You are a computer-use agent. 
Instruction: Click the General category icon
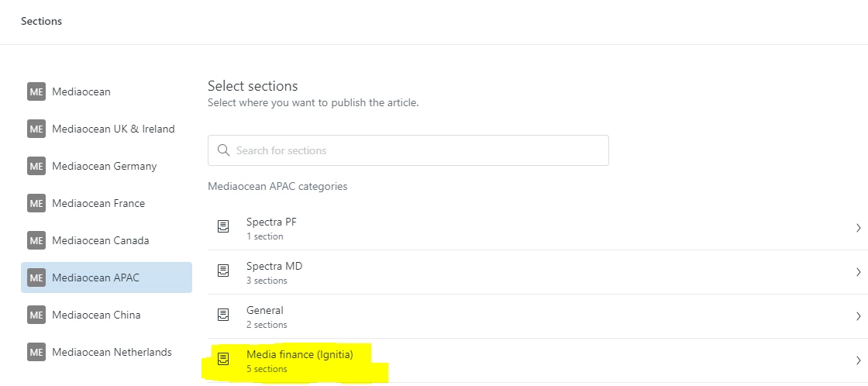click(x=223, y=315)
